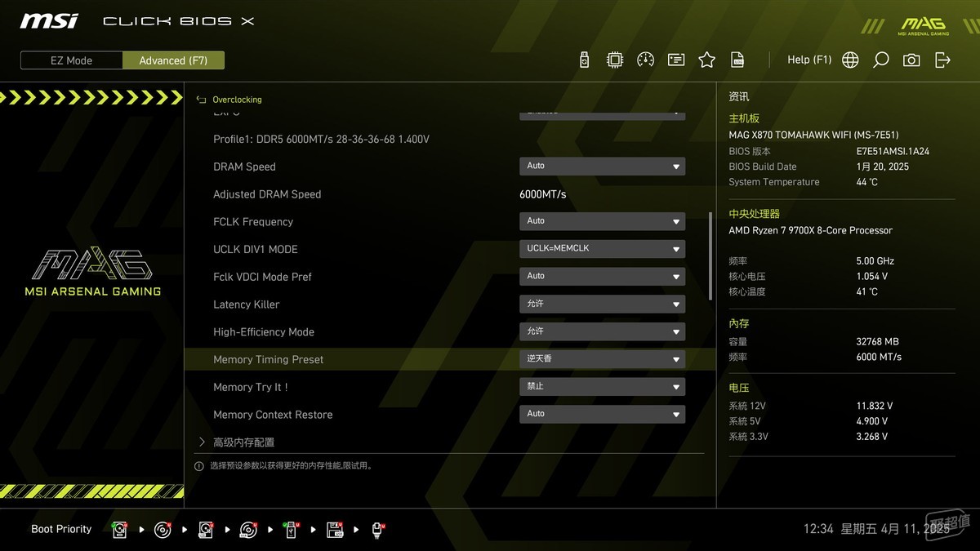This screenshot has width=980, height=551.
Task: Select the Memory Context Restore label
Action: pyautogui.click(x=273, y=415)
